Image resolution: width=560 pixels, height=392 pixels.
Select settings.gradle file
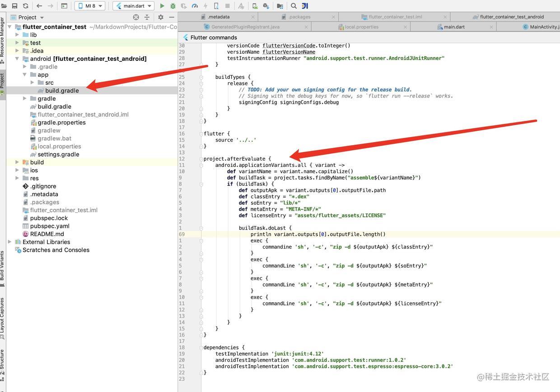point(58,154)
